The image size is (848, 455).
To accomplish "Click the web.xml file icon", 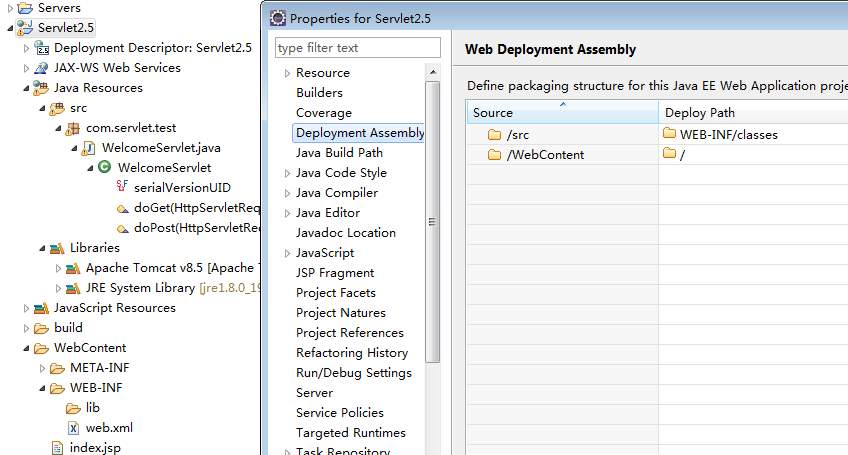I will coord(74,428).
